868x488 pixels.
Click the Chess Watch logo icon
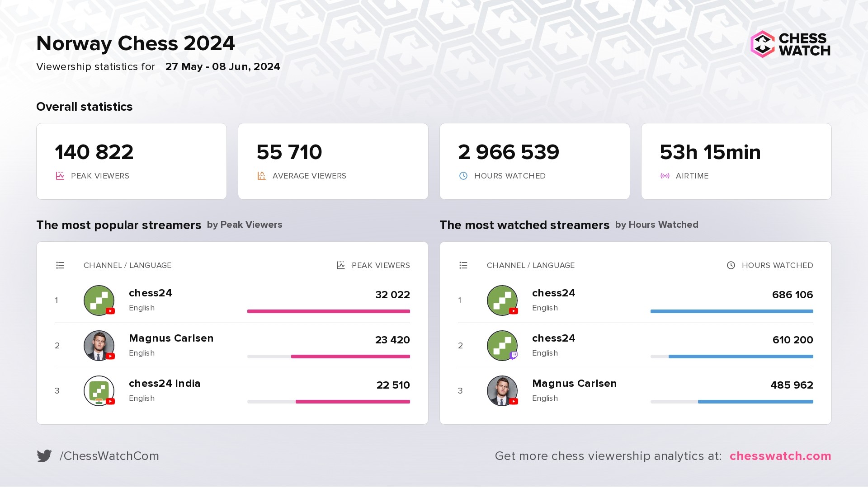click(x=762, y=44)
